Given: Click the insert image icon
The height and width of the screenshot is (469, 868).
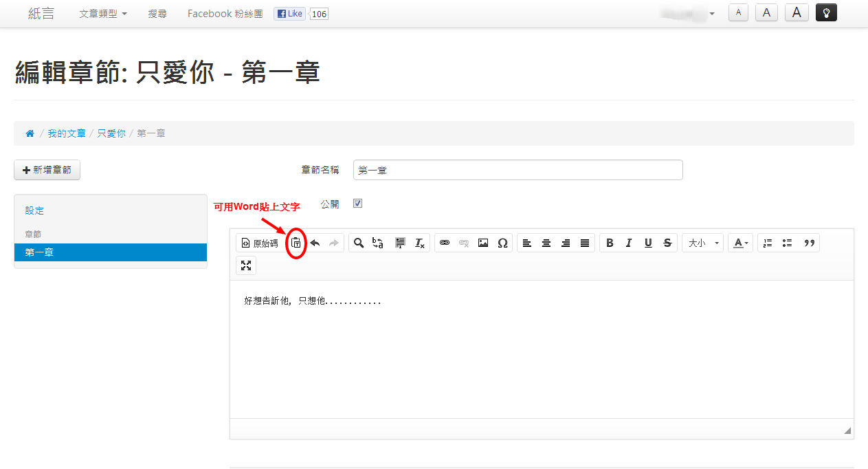Looking at the screenshot, I should 483,243.
